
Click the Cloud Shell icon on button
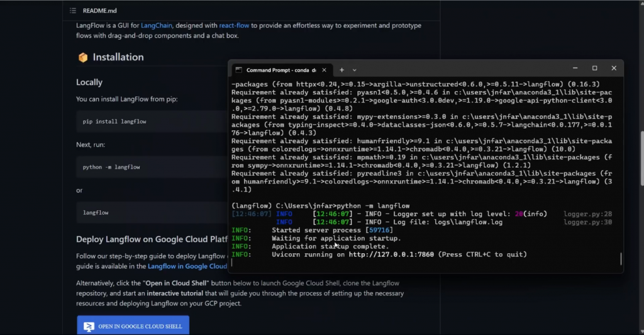pyautogui.click(x=89, y=326)
